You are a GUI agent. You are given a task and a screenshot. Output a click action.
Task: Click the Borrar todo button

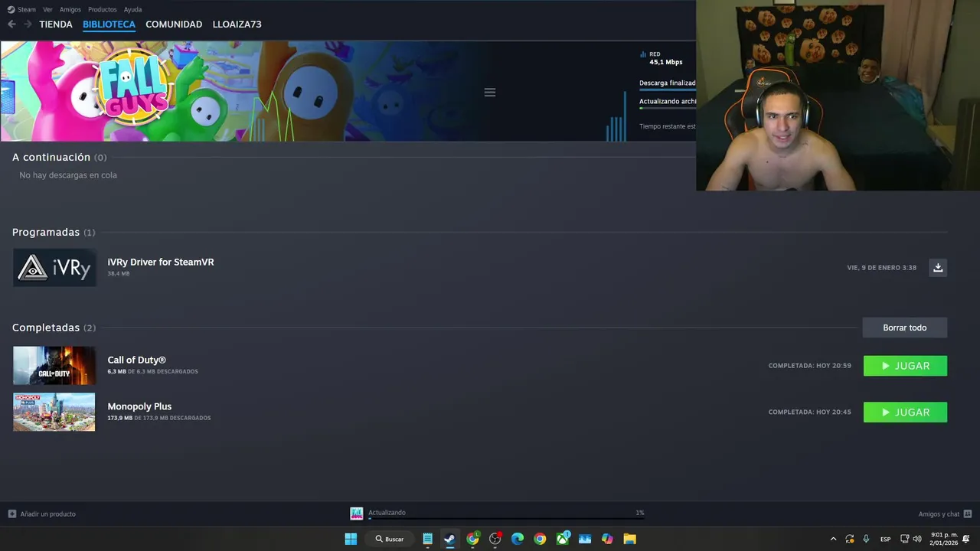904,328
